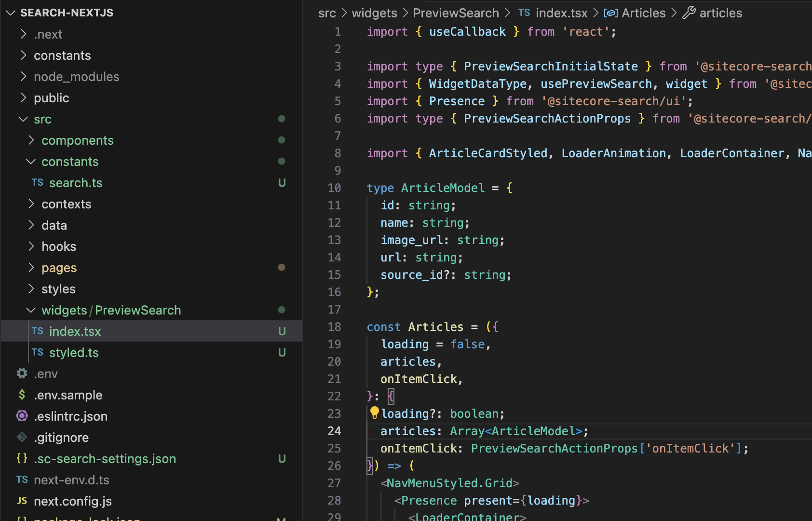Click the ESLint icon of .eslintrc.json

click(x=22, y=416)
